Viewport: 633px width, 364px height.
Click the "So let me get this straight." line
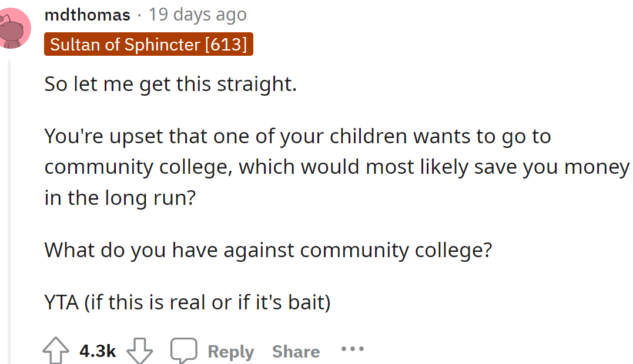170,85
